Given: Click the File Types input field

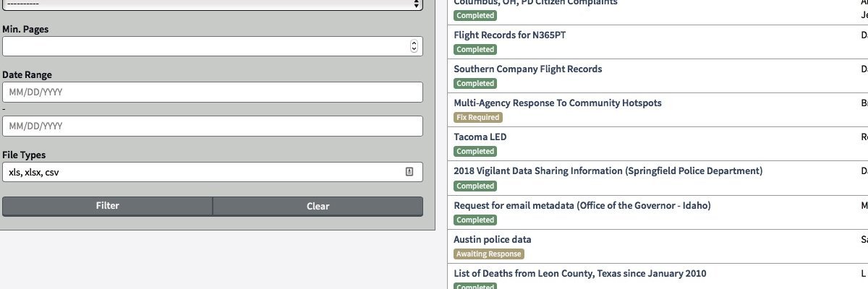Looking at the screenshot, I should click(x=212, y=172).
